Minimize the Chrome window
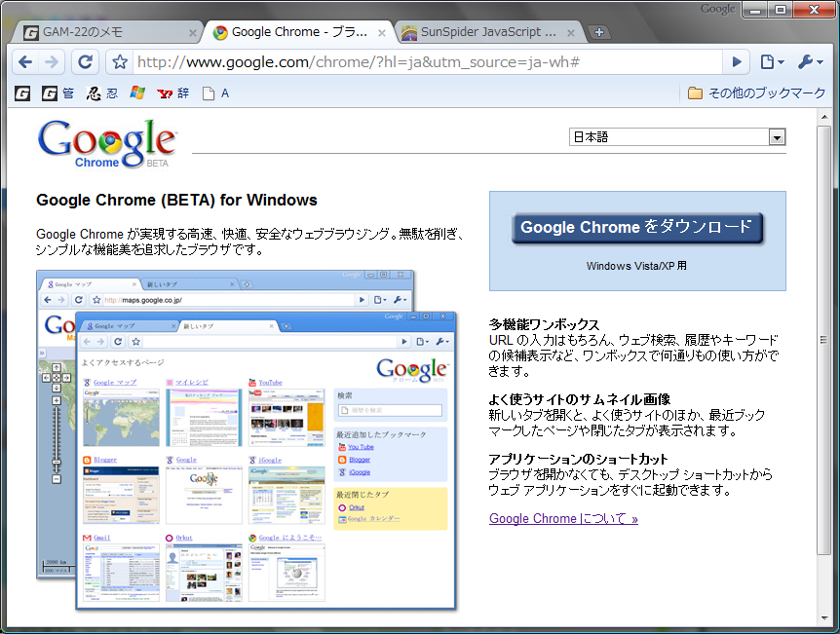840x634 pixels. point(755,10)
